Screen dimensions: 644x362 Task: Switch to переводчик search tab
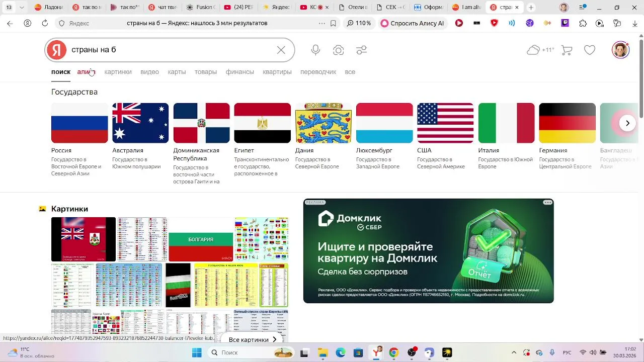pos(318,72)
